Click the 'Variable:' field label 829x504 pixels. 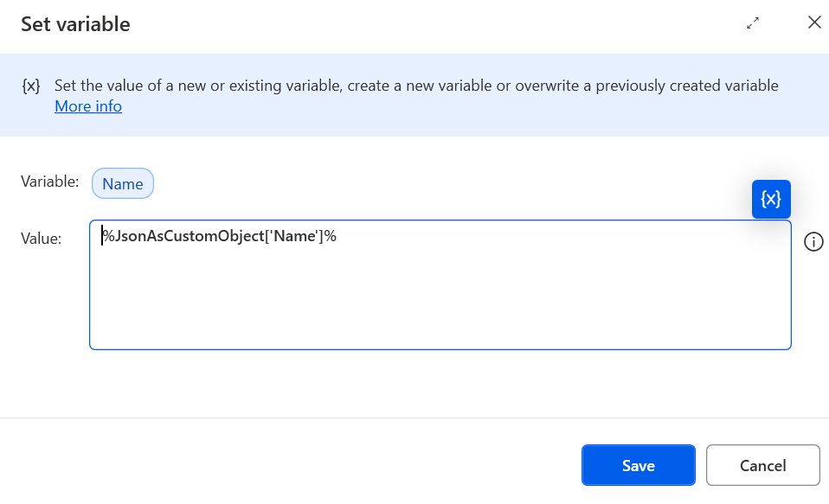coord(49,182)
